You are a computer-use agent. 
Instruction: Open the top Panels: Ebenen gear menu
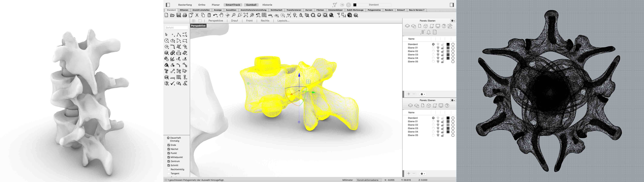pos(453,21)
